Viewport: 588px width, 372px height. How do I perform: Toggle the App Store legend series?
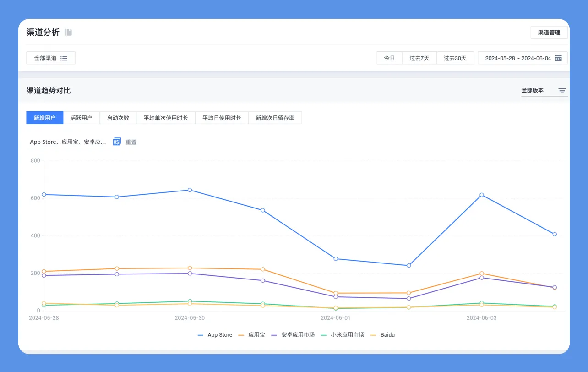tap(215, 335)
